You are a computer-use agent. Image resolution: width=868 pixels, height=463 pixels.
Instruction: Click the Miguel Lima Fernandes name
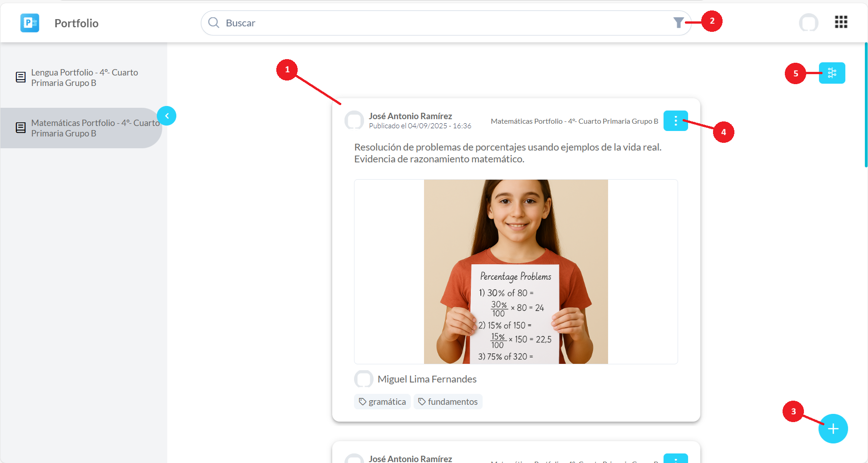pos(427,379)
